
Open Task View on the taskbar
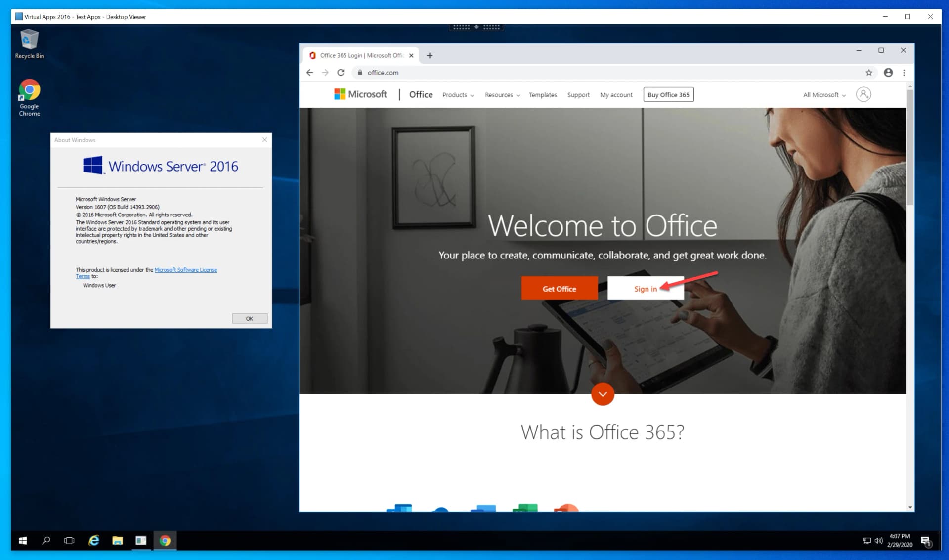click(x=69, y=540)
